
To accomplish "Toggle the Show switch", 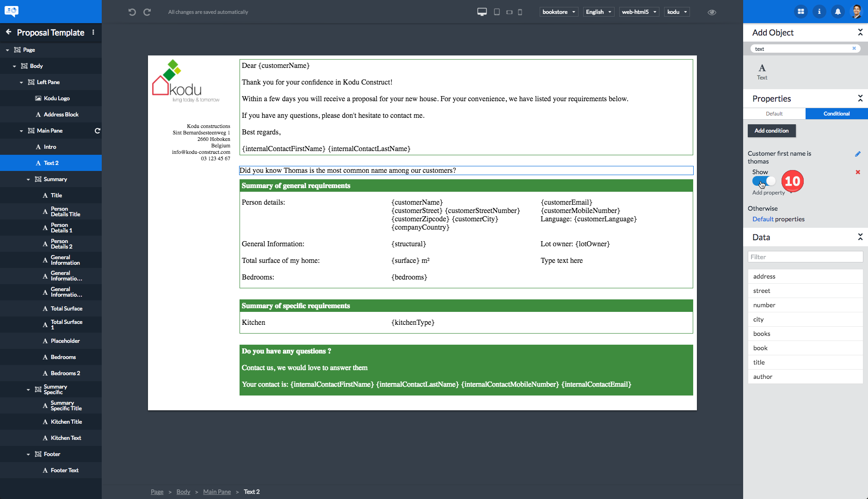I will (763, 182).
